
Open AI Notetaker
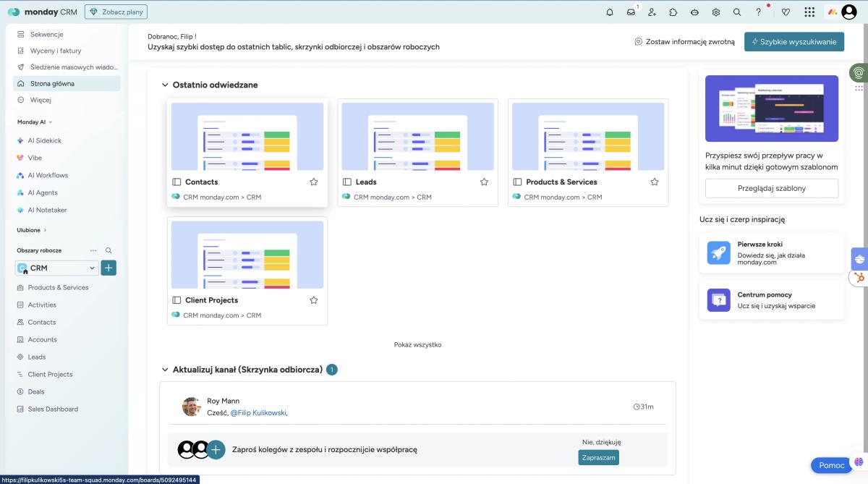67,210
